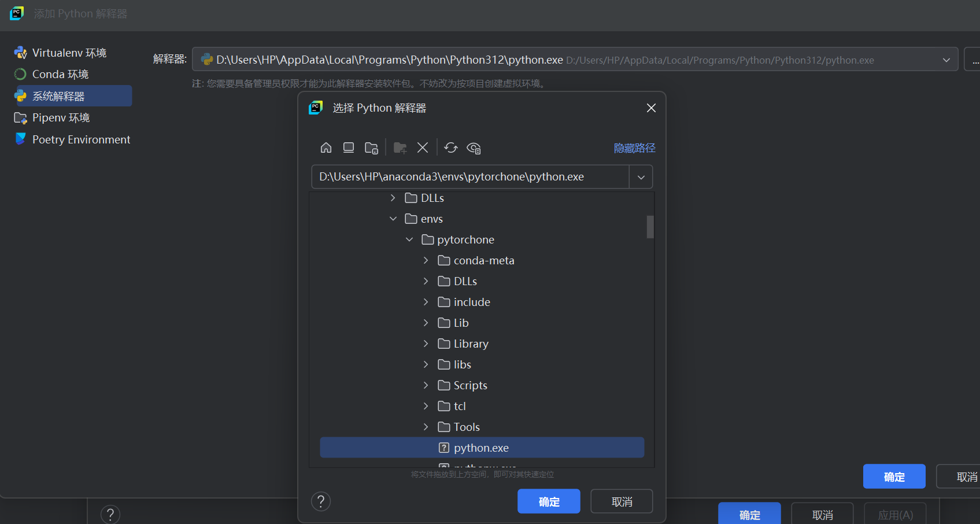Select Poetry Environment option
Viewport: 980px width, 524px height.
[72, 139]
